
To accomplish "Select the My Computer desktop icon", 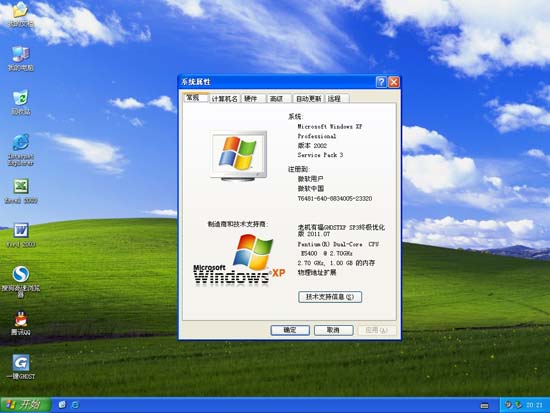I will [x=21, y=59].
